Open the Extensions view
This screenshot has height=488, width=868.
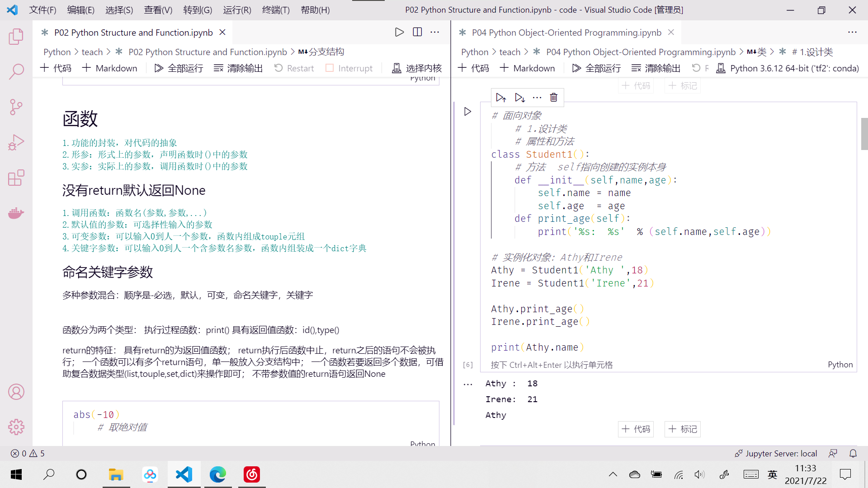16,178
